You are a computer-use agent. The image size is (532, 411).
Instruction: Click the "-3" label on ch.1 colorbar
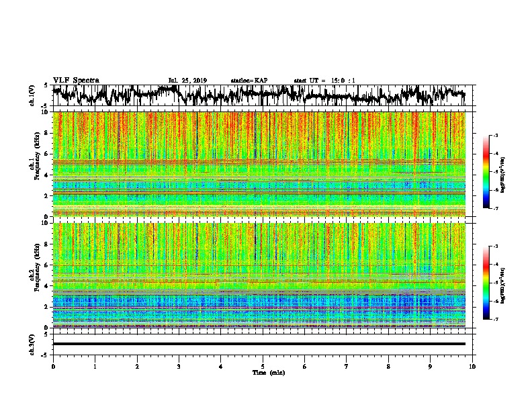(496, 136)
